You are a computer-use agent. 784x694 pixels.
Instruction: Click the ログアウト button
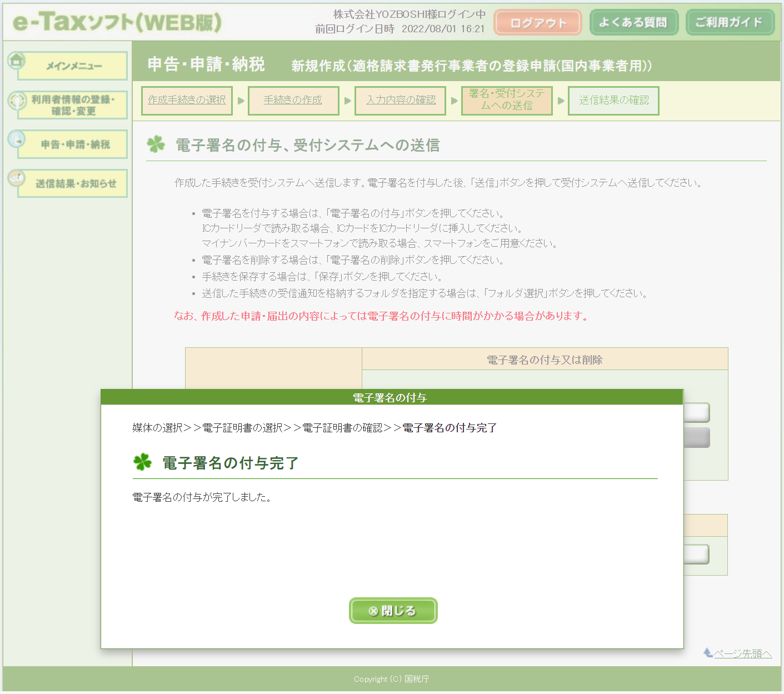click(537, 22)
